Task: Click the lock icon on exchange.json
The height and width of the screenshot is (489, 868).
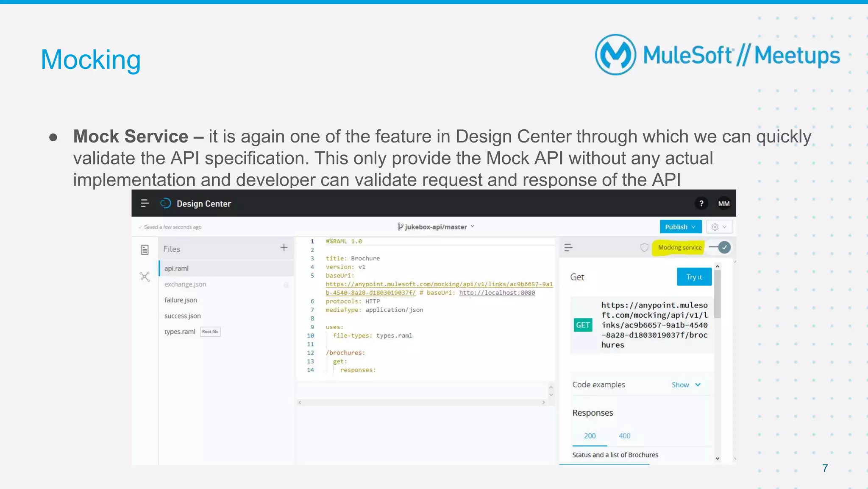Action: (286, 285)
